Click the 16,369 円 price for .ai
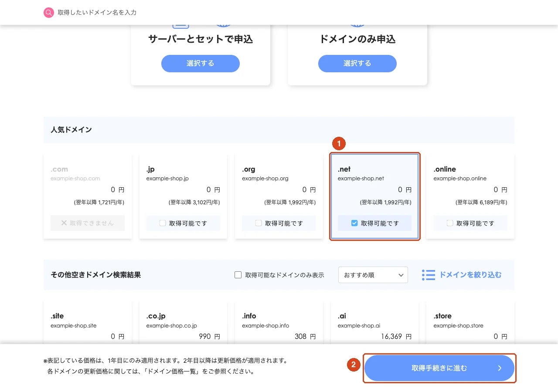558x392 pixels. tap(396, 336)
